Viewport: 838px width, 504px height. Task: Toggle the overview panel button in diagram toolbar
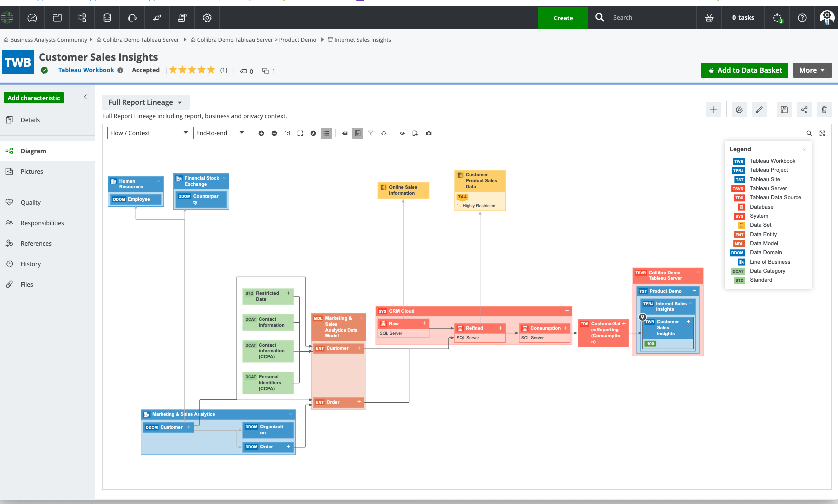tap(358, 133)
